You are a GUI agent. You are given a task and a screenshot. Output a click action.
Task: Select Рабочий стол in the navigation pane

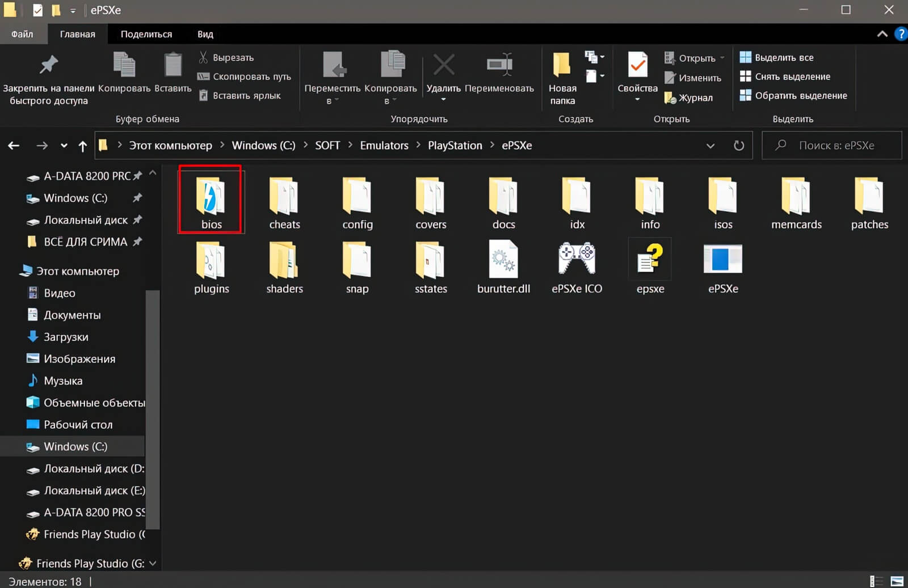[78, 425]
